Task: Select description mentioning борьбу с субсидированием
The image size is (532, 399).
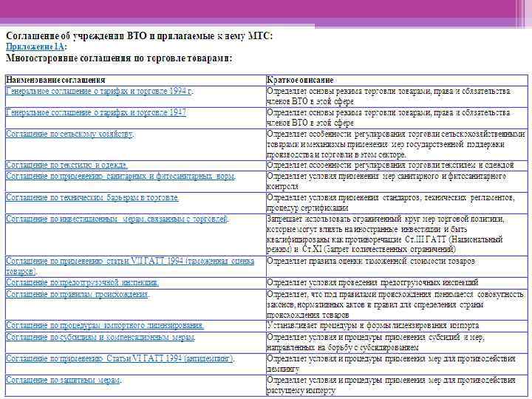Action: point(376,342)
